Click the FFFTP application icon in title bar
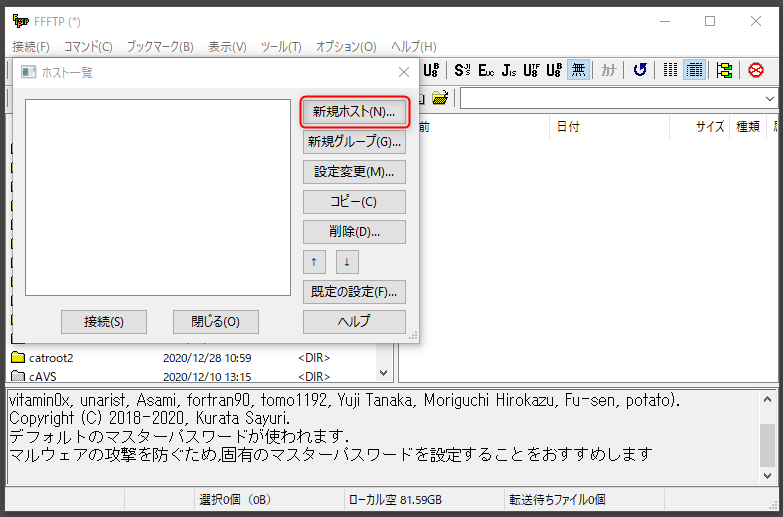Screen dimensions: 783x517 (x=20, y=21)
